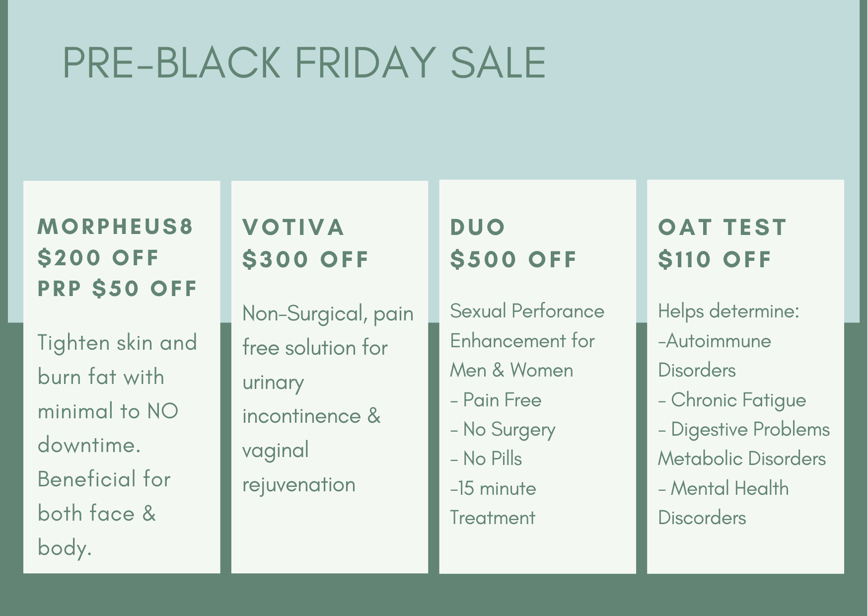The width and height of the screenshot is (868, 616).
Task: Select the 'Non-Surgical, pain free solution' text
Action: (x=328, y=399)
